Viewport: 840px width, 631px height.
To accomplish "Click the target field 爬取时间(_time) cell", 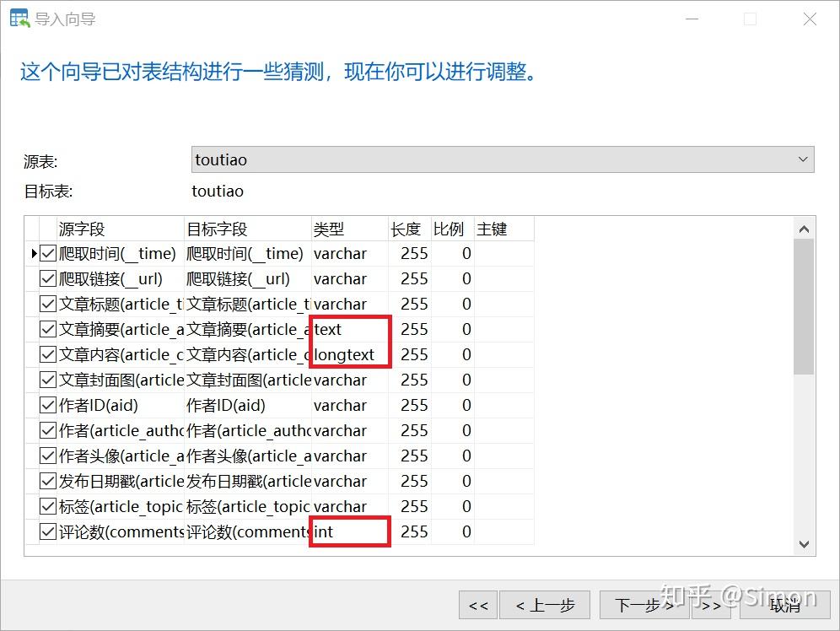I will pos(247,253).
